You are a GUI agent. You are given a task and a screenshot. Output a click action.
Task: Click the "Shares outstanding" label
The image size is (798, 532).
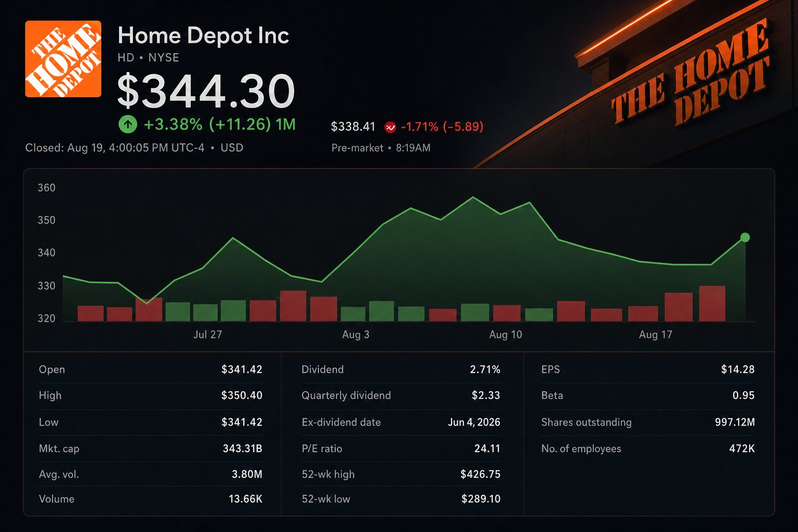tap(587, 422)
